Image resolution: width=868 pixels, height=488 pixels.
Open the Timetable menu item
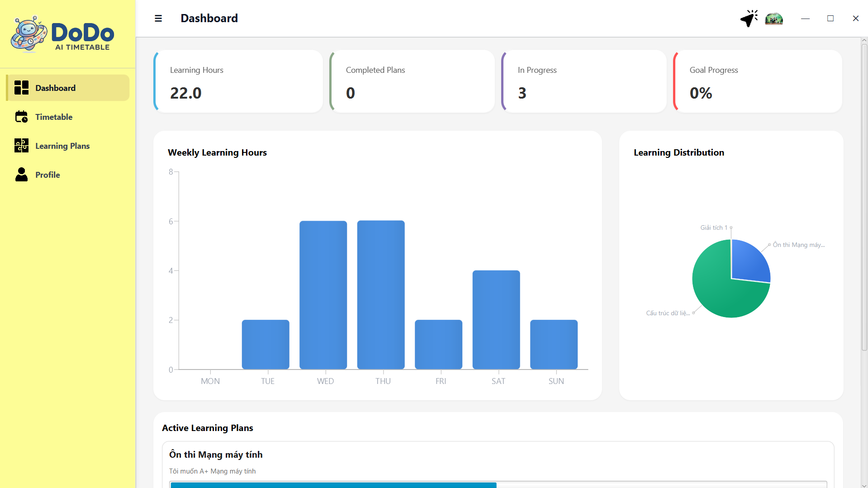coord(68,117)
